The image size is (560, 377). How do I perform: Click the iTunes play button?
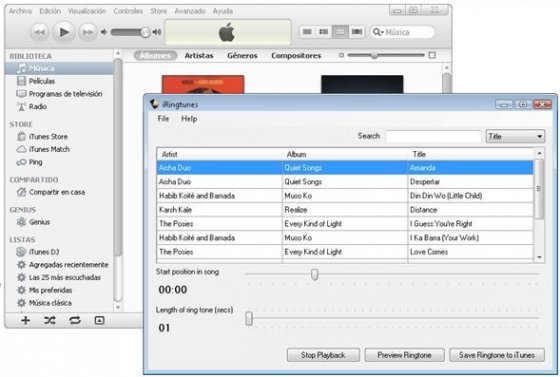point(64,32)
